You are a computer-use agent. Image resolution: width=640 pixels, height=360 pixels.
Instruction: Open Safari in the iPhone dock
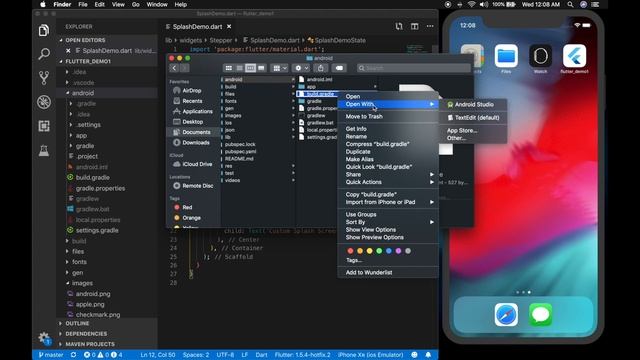click(x=506, y=315)
